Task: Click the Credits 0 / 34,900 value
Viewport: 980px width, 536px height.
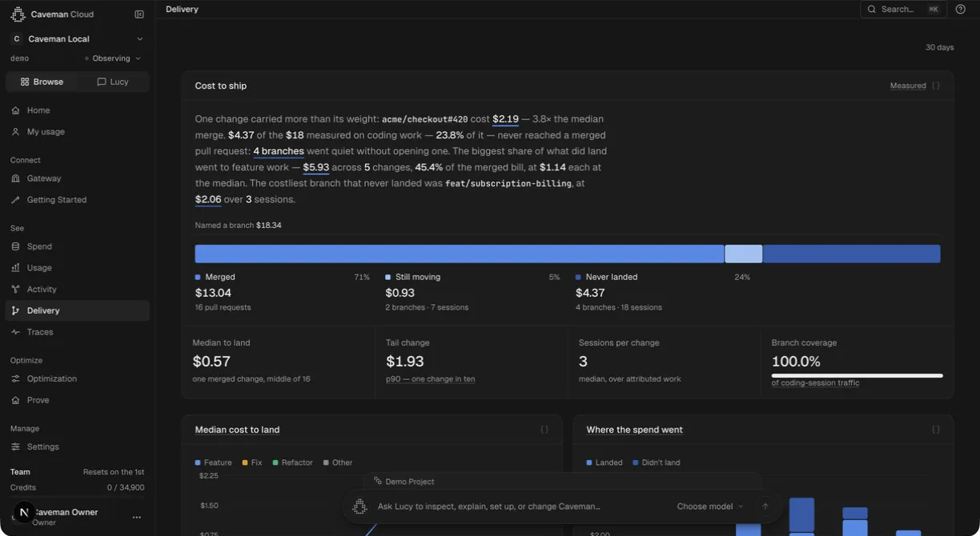Action: (x=126, y=487)
